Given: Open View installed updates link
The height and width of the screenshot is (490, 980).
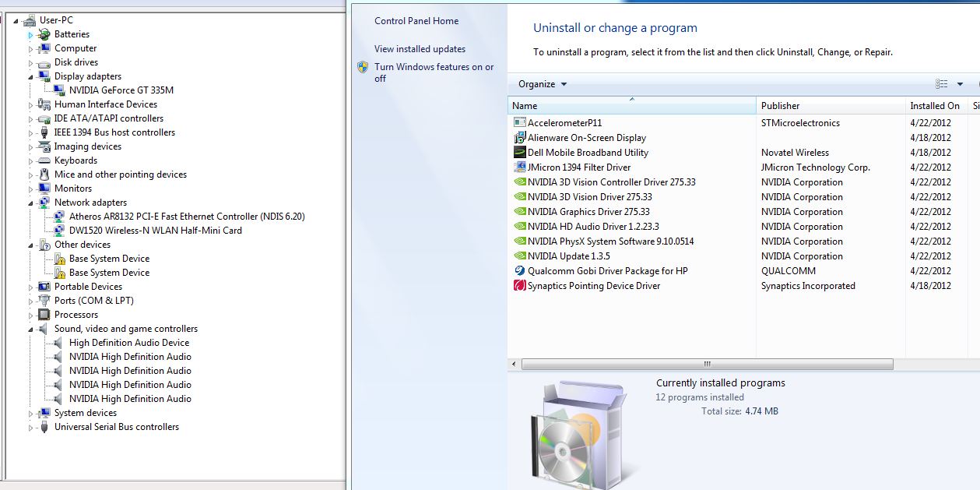Looking at the screenshot, I should [x=420, y=49].
